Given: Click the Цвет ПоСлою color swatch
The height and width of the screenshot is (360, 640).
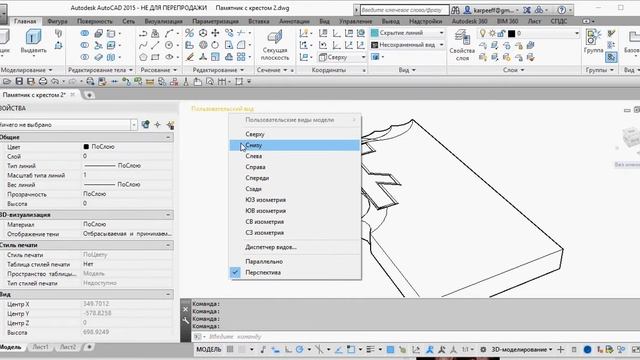Looking at the screenshot, I should click(x=86, y=147).
